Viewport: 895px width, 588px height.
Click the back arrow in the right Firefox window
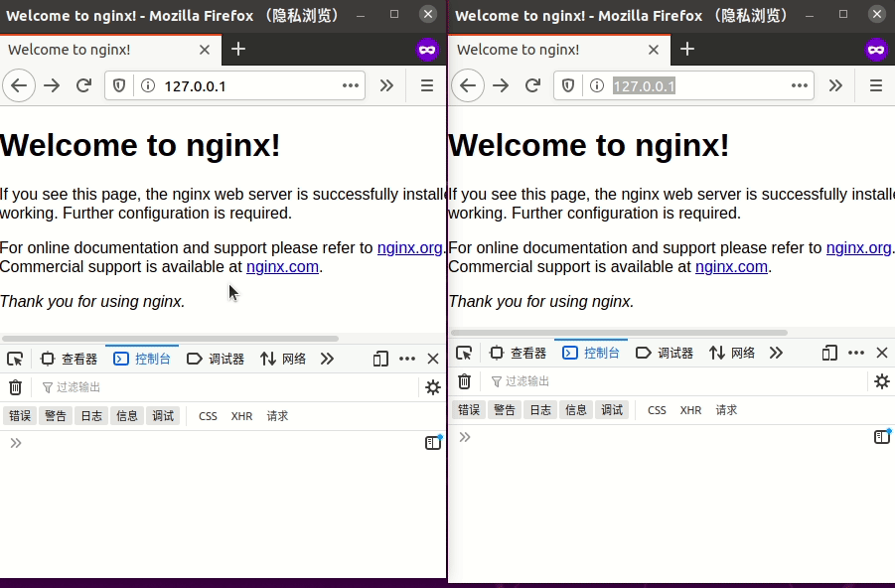point(468,86)
